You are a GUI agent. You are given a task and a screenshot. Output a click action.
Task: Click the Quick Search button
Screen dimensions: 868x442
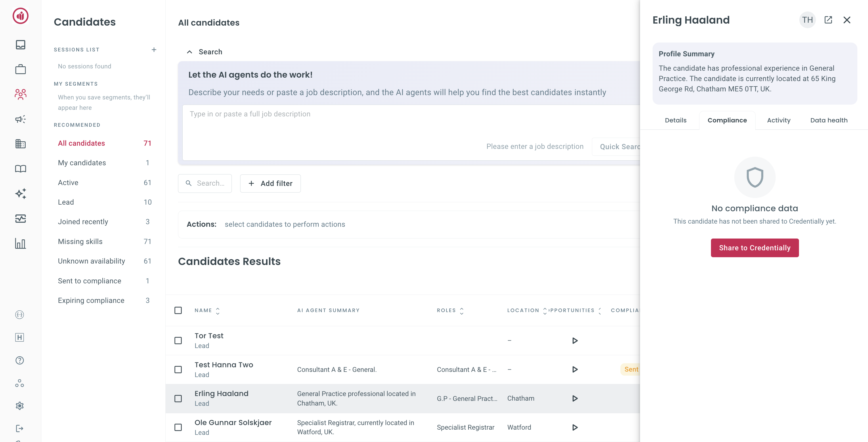pyautogui.click(x=616, y=147)
